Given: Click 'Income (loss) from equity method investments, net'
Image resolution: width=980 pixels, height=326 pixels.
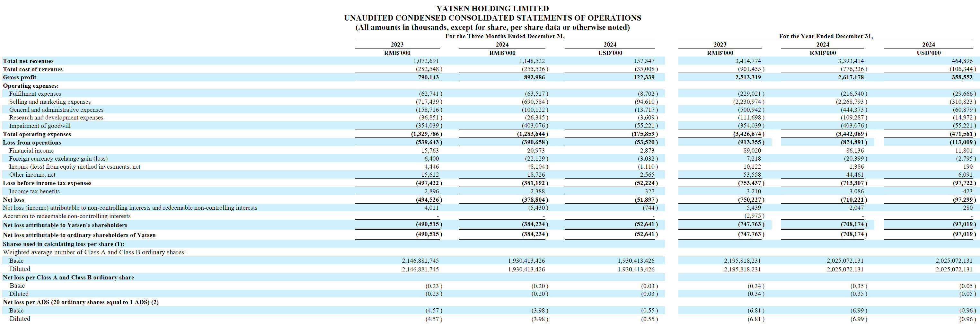Looking at the screenshot, I should (75, 166).
